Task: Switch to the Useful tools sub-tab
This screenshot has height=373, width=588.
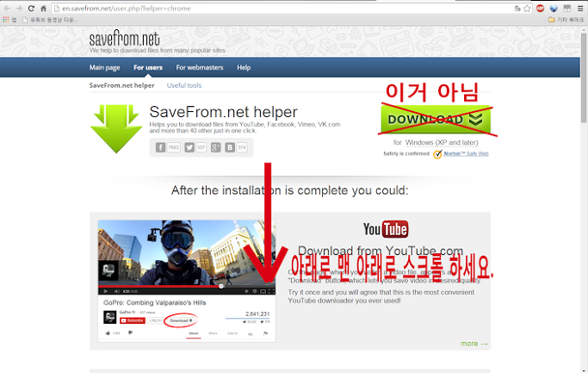Action: point(184,85)
